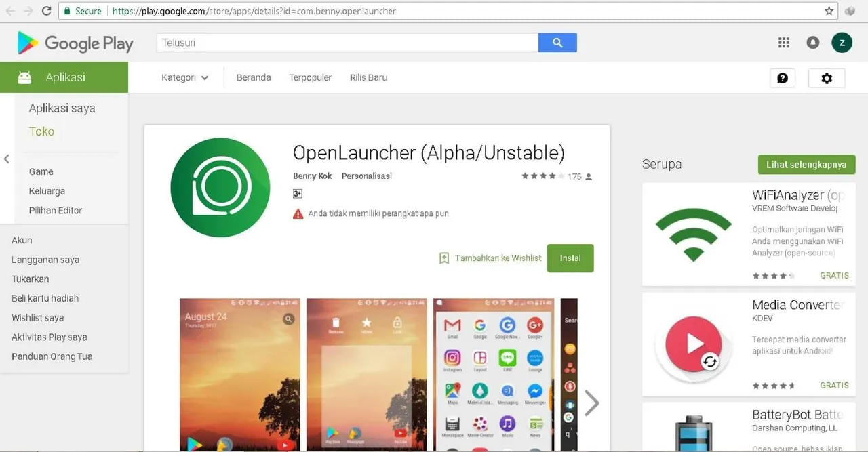Open the August 24 home screenshot
Viewport: 868px width, 452px height.
tap(240, 375)
